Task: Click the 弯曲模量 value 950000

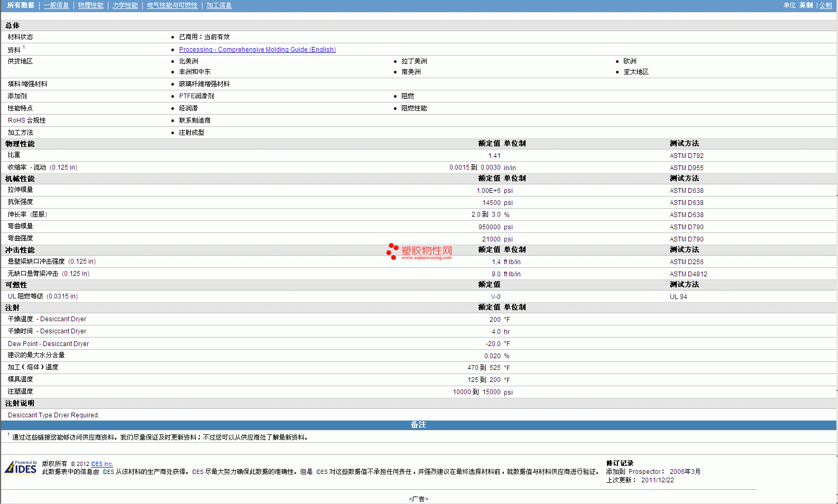Action: pos(490,227)
